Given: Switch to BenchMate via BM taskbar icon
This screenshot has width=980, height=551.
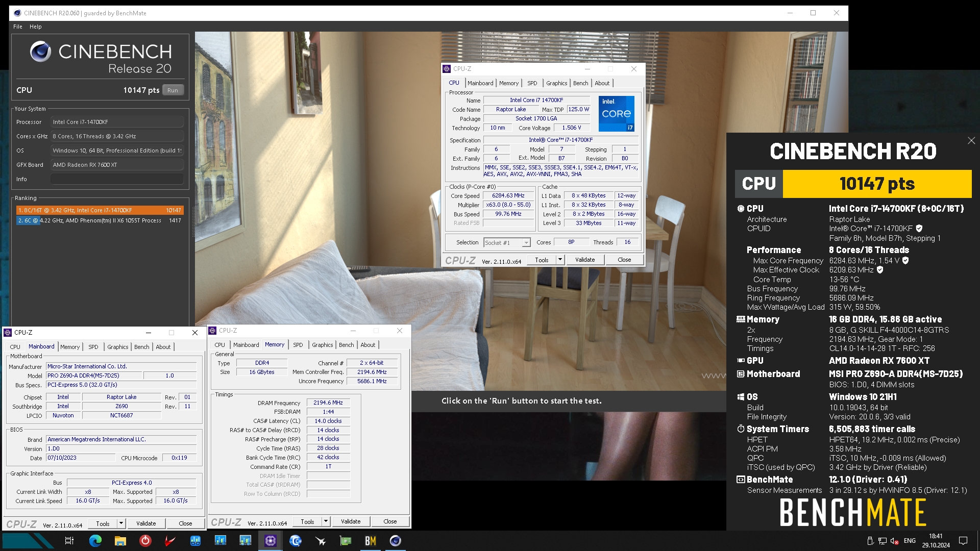Looking at the screenshot, I should point(371,541).
